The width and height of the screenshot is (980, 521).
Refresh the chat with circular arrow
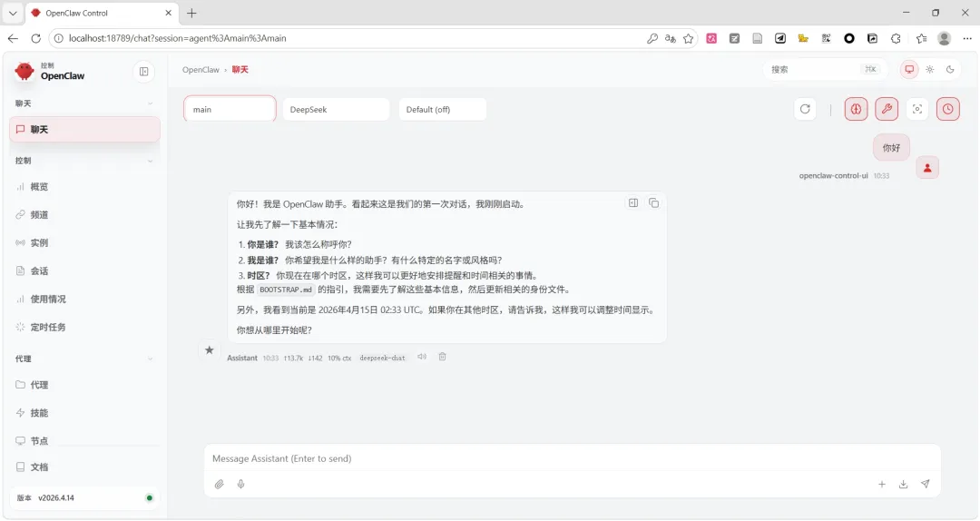click(x=805, y=109)
